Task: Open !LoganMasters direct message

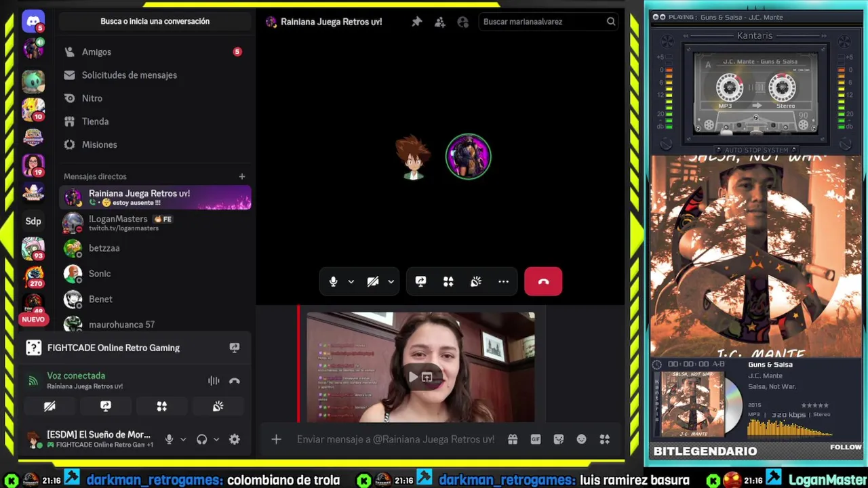Action: [x=155, y=223]
